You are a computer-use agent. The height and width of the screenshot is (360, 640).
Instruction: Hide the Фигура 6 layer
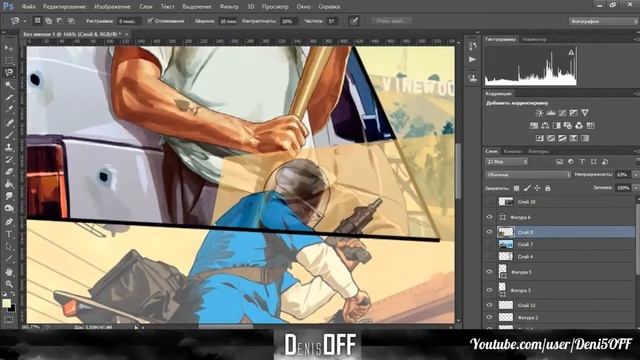[x=489, y=217]
